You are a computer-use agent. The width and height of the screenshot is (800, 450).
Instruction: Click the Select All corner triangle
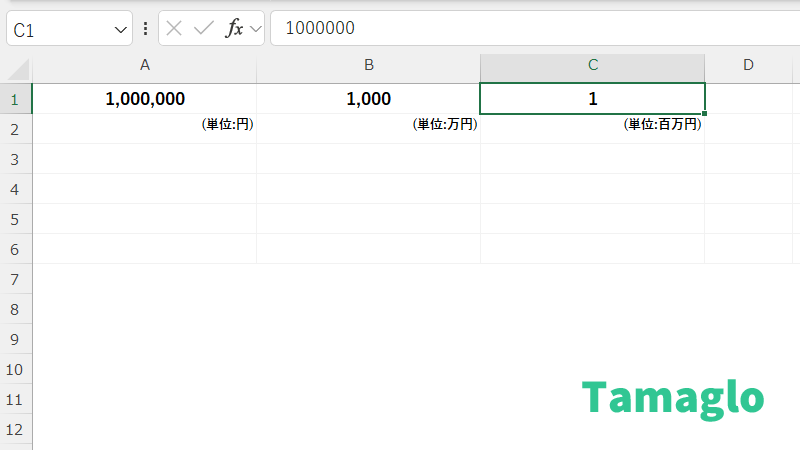point(18,68)
